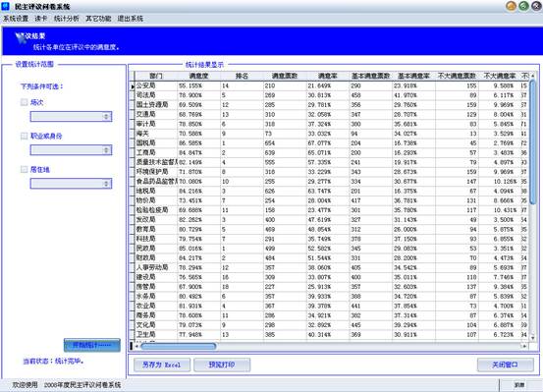Image resolution: width=543 pixels, height=392 pixels.
Task: Open the 系统设置 menu
Action: 16,19
